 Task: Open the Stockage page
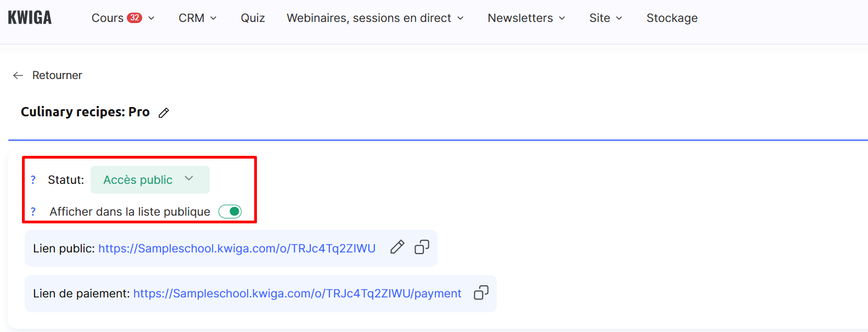pos(672,18)
